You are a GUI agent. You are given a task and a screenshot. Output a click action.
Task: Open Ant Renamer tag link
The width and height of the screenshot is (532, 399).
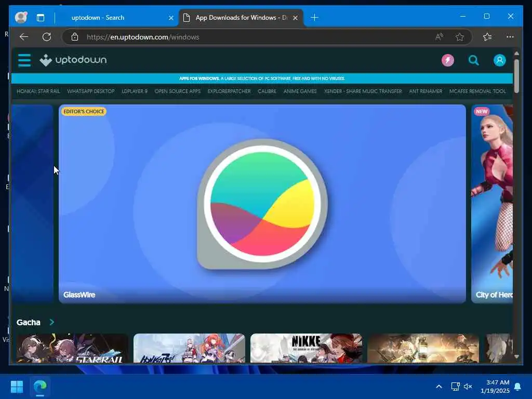pyautogui.click(x=425, y=91)
